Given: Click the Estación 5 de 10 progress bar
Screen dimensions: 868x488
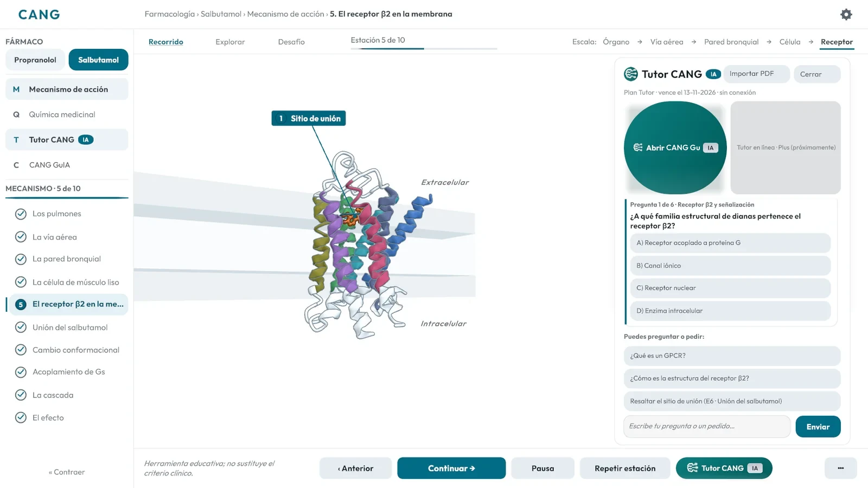Looking at the screenshot, I should 424,49.
